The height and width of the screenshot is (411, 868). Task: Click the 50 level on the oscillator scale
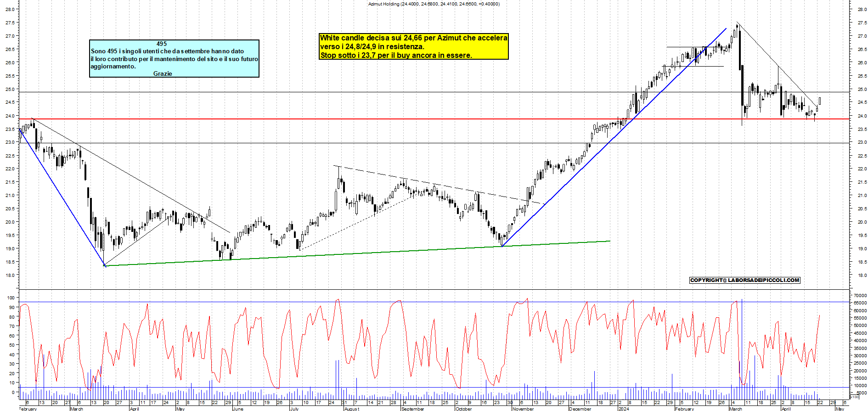pyautogui.click(x=12, y=345)
